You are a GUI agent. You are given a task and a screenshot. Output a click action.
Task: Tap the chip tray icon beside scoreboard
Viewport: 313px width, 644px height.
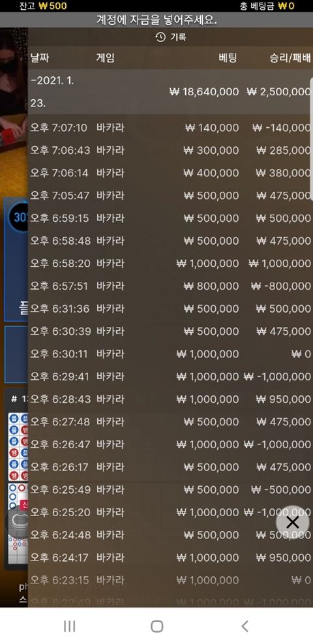click(x=16, y=523)
